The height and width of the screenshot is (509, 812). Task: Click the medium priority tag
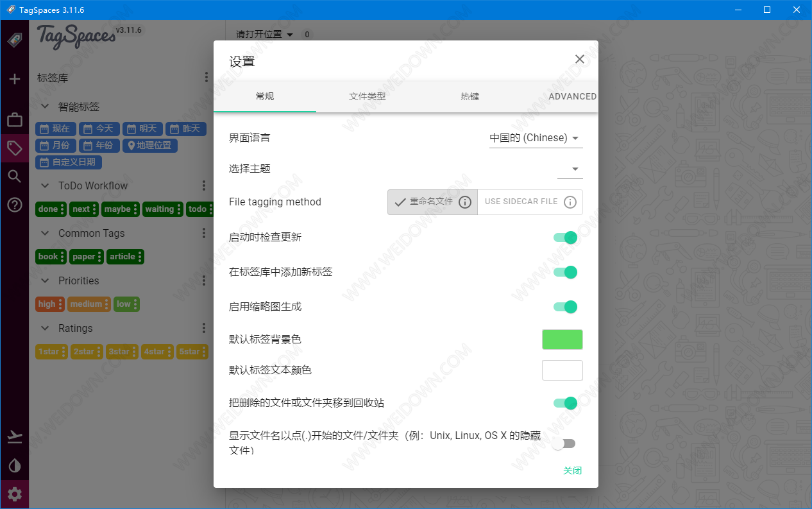89,304
